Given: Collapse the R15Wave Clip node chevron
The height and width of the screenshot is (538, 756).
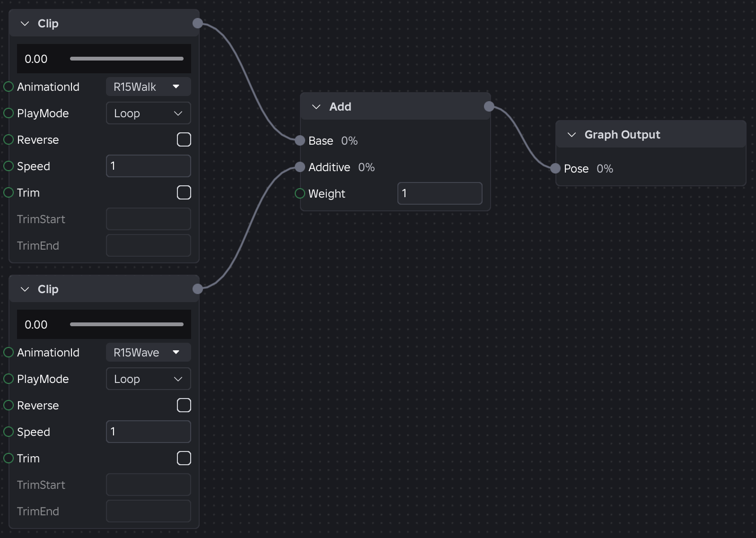Looking at the screenshot, I should (x=25, y=289).
